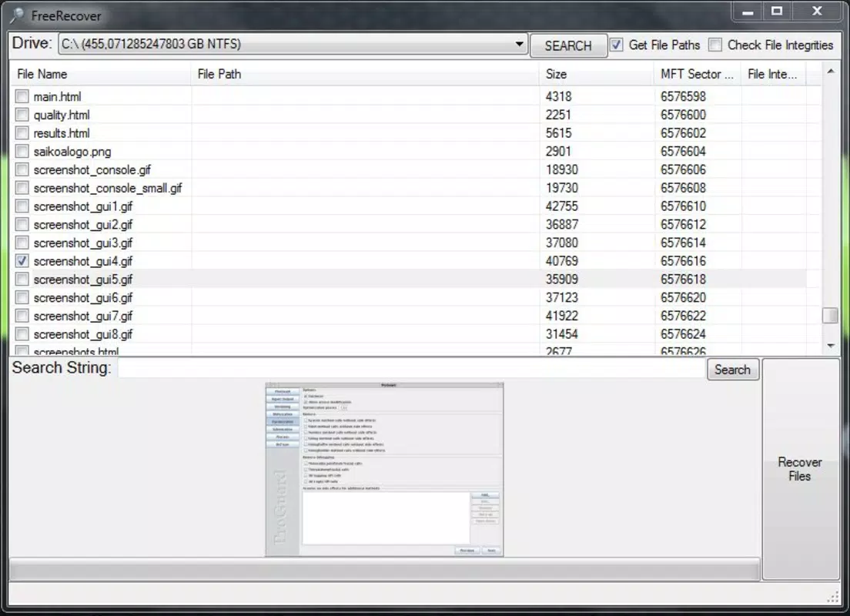The image size is (850, 616).
Task: Tick the checkbox for saikoalogo.png
Action: click(x=22, y=151)
